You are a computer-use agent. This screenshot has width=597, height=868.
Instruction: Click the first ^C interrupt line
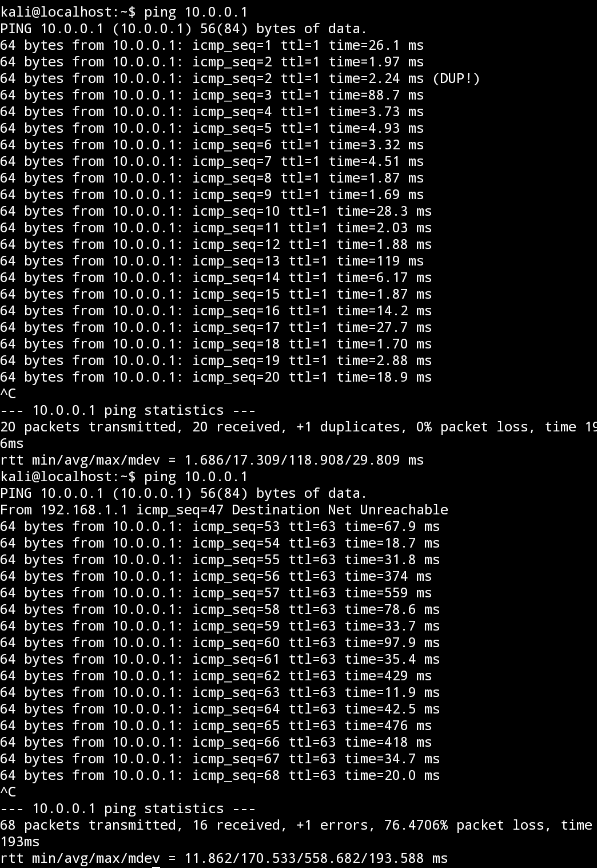[8, 393]
